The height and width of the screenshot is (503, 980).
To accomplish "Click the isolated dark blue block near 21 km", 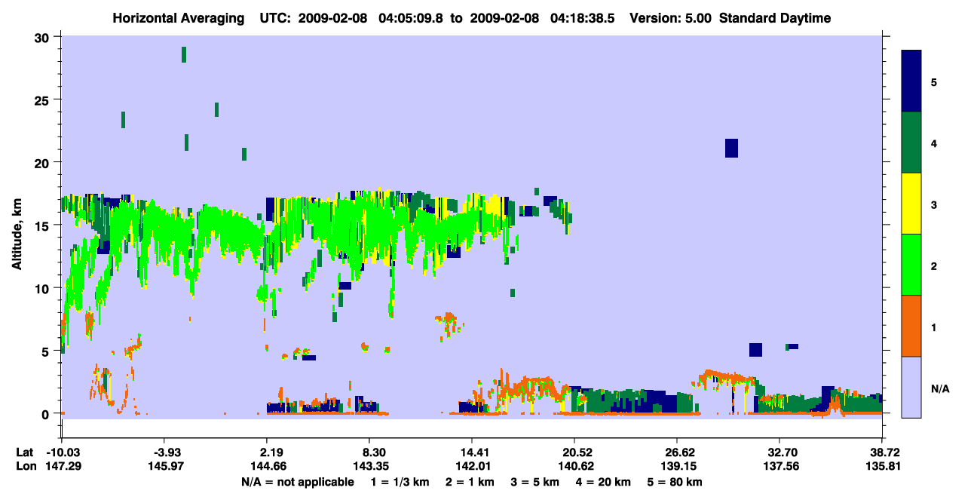I will tap(731, 148).
